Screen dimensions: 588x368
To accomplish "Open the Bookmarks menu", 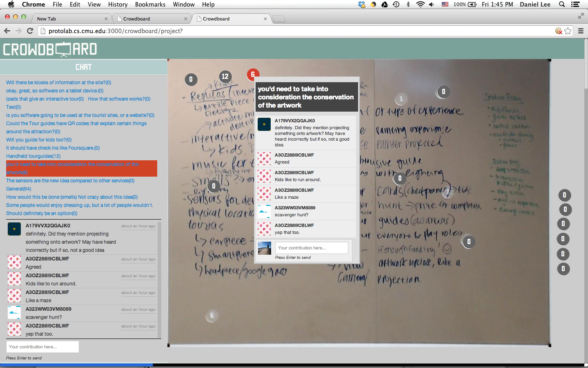I will (x=150, y=4).
